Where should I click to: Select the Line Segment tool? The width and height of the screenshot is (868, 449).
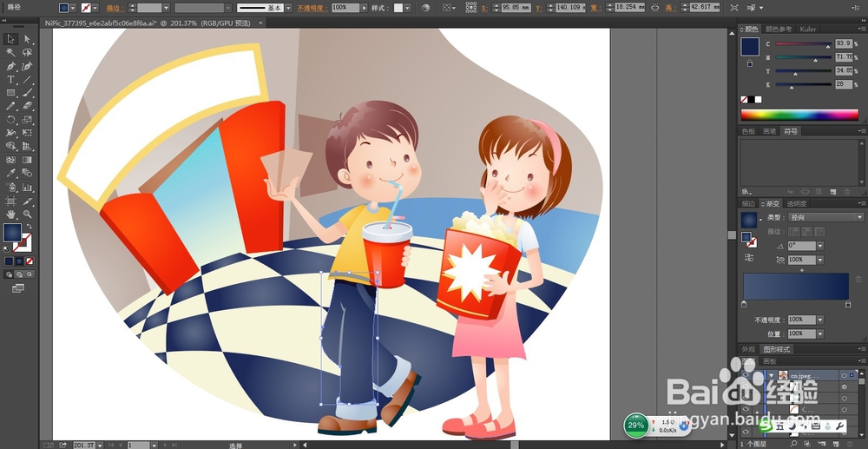tap(27, 79)
